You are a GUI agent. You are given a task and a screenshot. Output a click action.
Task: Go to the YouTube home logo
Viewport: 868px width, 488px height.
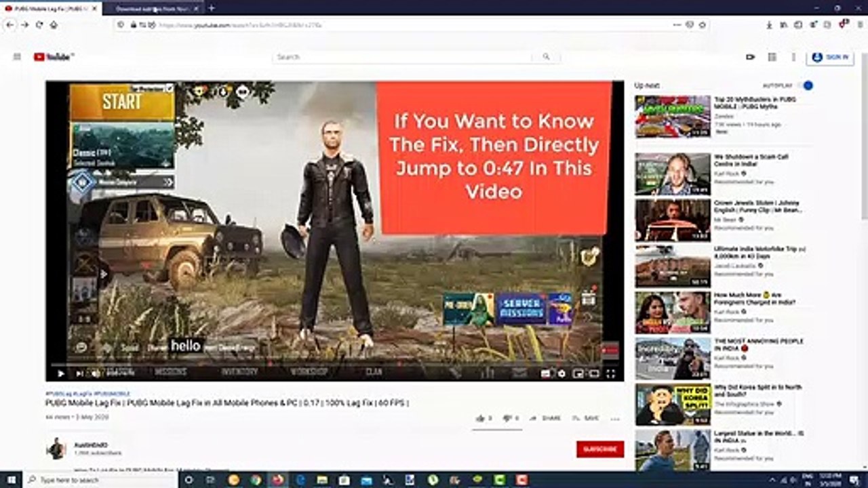coord(53,57)
